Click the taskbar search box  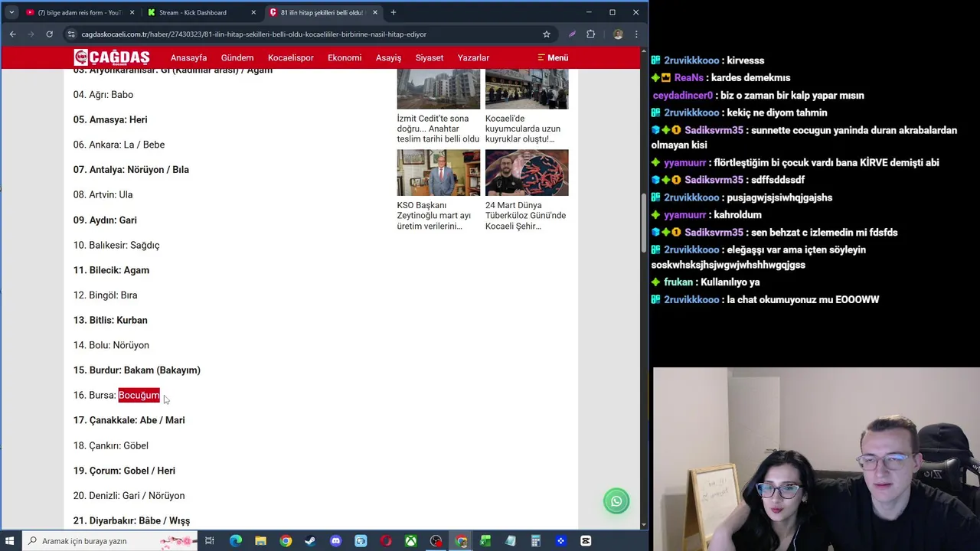pyautogui.click(x=109, y=541)
